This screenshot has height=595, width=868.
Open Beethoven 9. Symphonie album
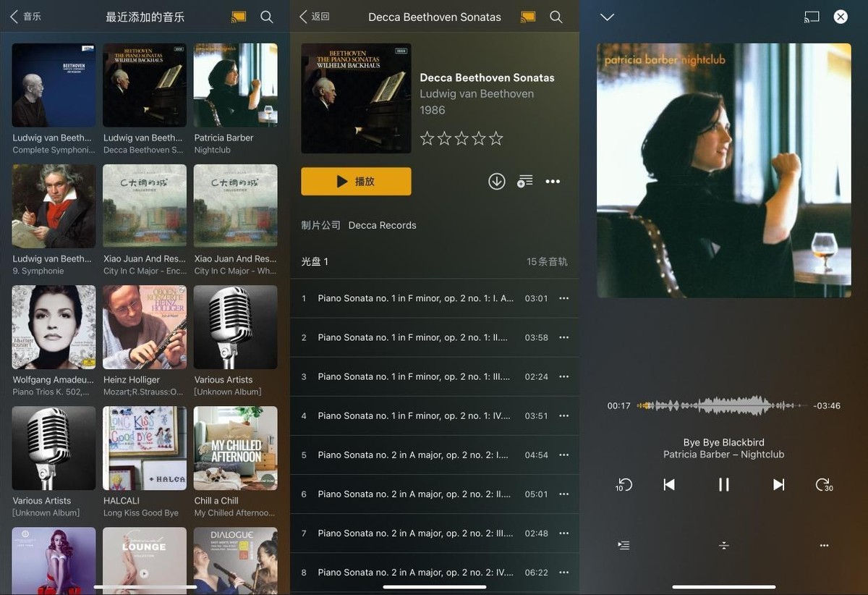pyautogui.click(x=54, y=206)
